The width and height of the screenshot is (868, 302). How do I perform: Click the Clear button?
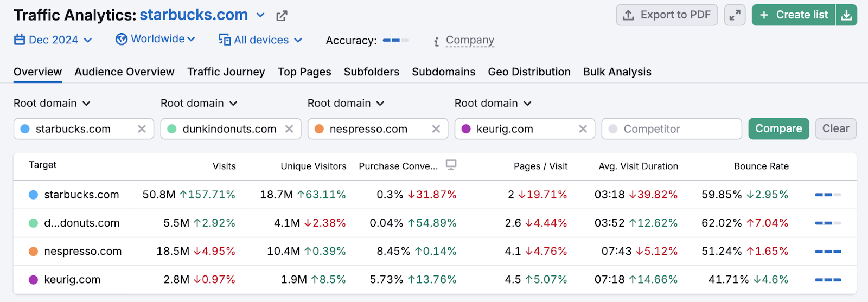[835, 129]
